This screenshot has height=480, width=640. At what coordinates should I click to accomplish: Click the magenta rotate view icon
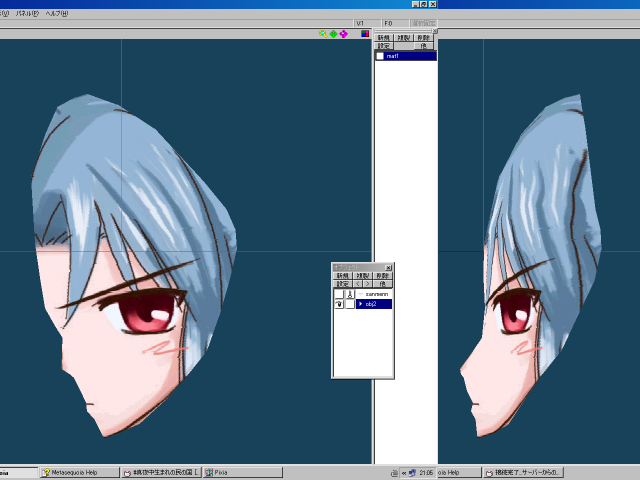[x=344, y=34]
